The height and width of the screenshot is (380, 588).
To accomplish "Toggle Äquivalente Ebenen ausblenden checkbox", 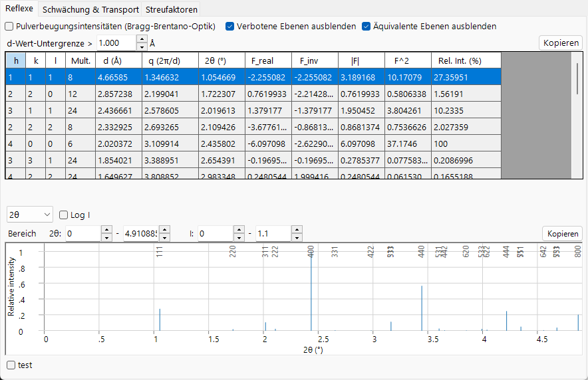I will click(x=366, y=27).
